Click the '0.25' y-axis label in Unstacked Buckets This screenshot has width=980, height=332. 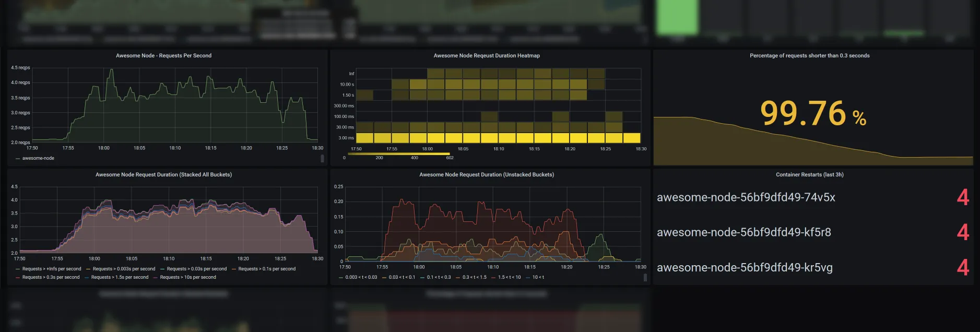click(x=338, y=186)
